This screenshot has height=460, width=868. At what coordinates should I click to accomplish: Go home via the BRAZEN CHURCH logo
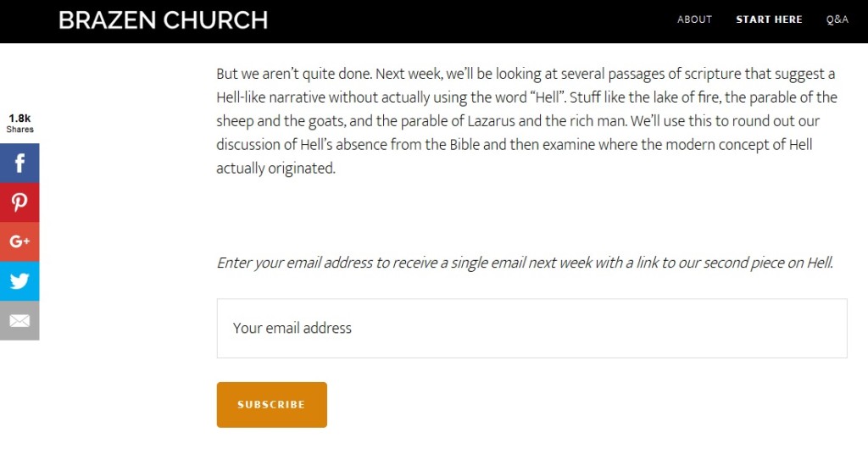point(164,20)
